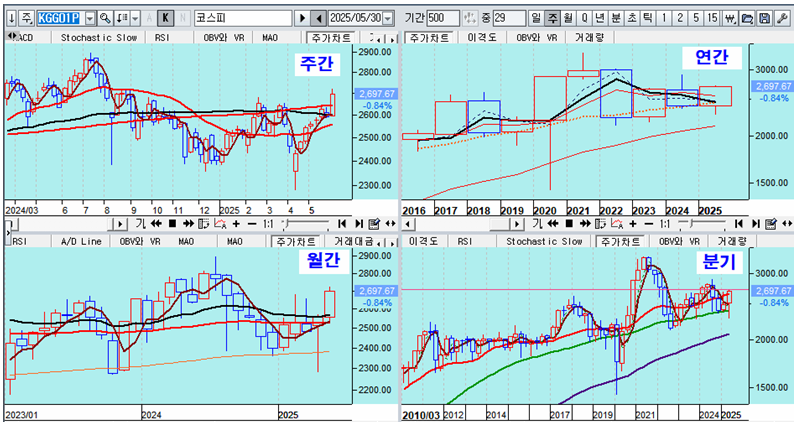Reset scale with 1:1 under the 주간 chart

268,224
